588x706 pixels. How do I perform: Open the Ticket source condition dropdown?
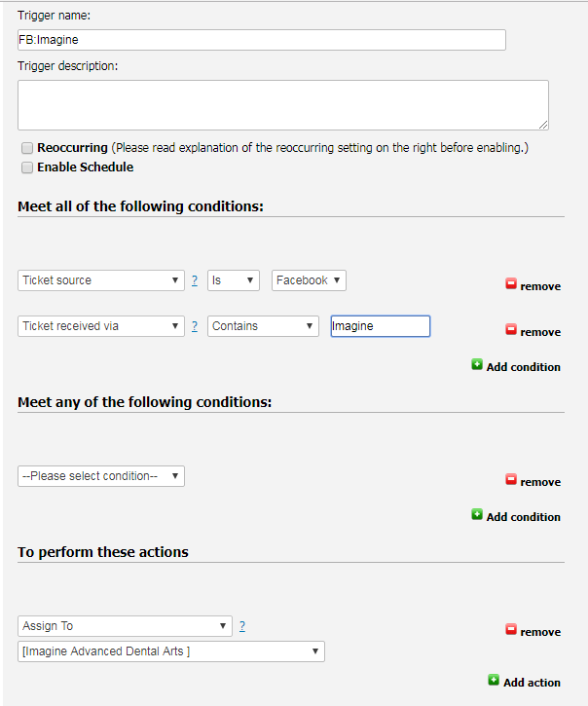101,280
